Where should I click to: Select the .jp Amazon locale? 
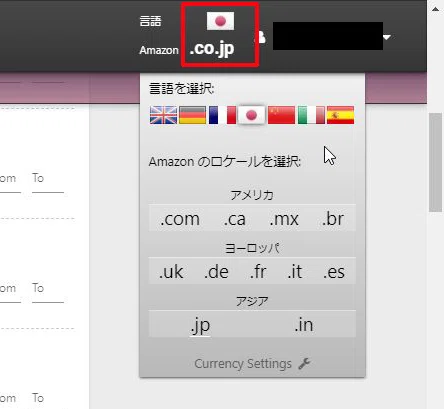point(200,325)
